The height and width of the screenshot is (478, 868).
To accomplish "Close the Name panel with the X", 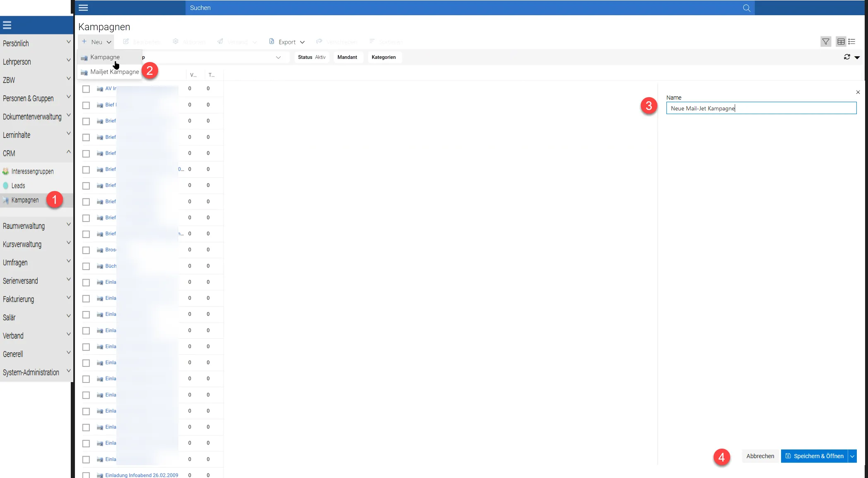I will (x=858, y=92).
